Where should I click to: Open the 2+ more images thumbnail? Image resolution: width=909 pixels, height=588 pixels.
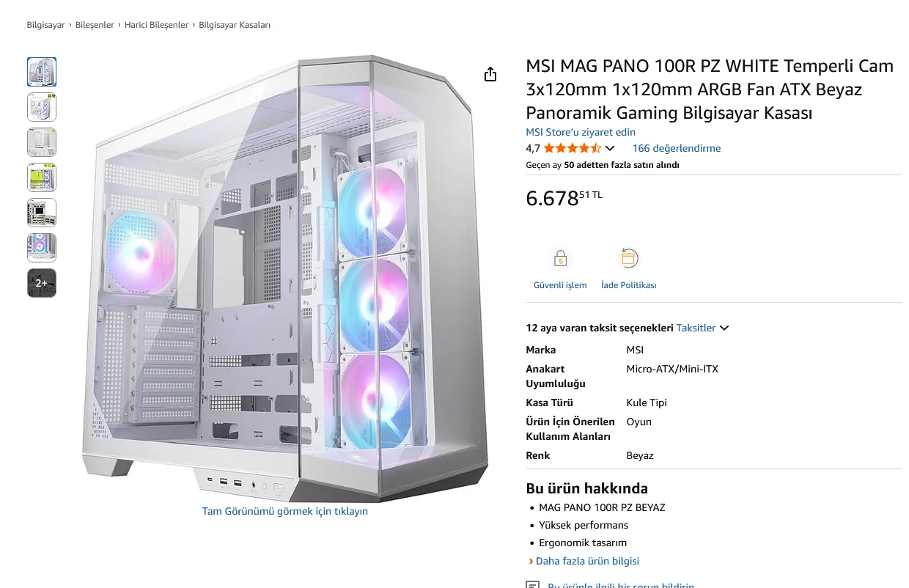42,283
